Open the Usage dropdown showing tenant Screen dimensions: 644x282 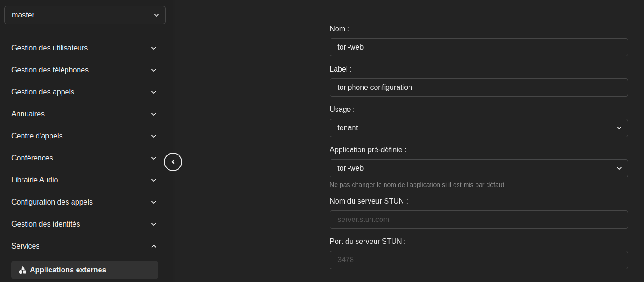pos(478,128)
